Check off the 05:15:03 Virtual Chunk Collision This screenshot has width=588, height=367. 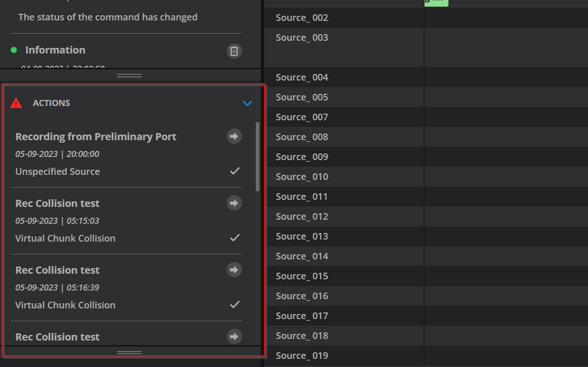[234, 238]
